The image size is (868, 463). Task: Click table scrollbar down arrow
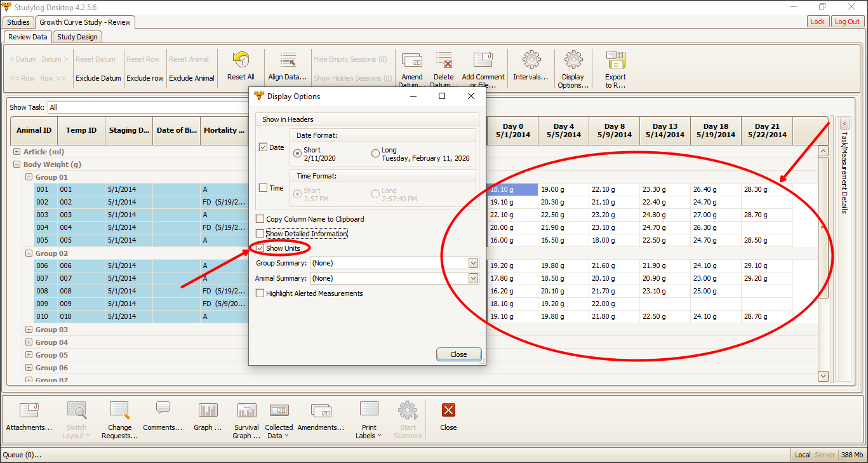823,376
